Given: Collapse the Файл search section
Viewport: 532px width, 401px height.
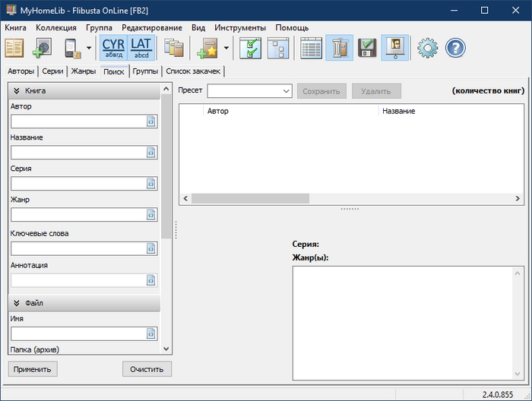Looking at the screenshot, I should (84, 303).
